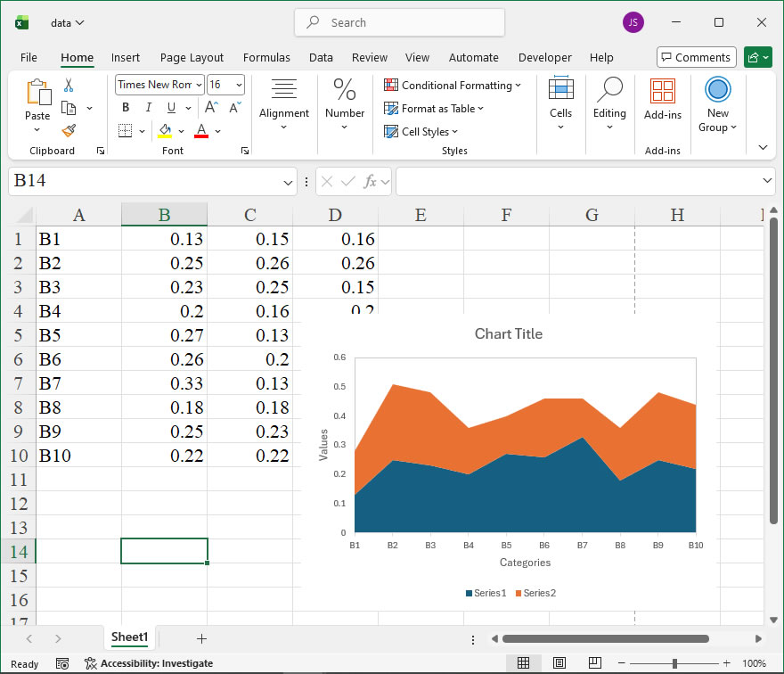Toggle Underline formatting
Screen dimensions: 784x674
170,108
